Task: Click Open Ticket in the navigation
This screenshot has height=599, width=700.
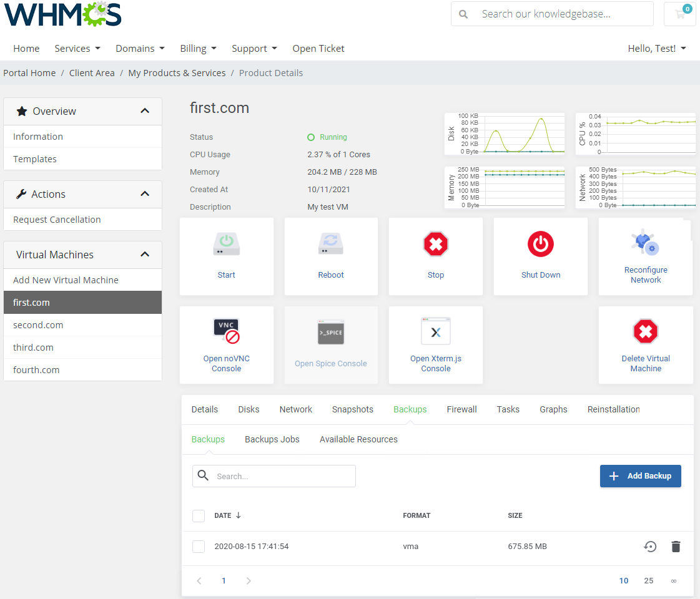Action: [x=318, y=48]
